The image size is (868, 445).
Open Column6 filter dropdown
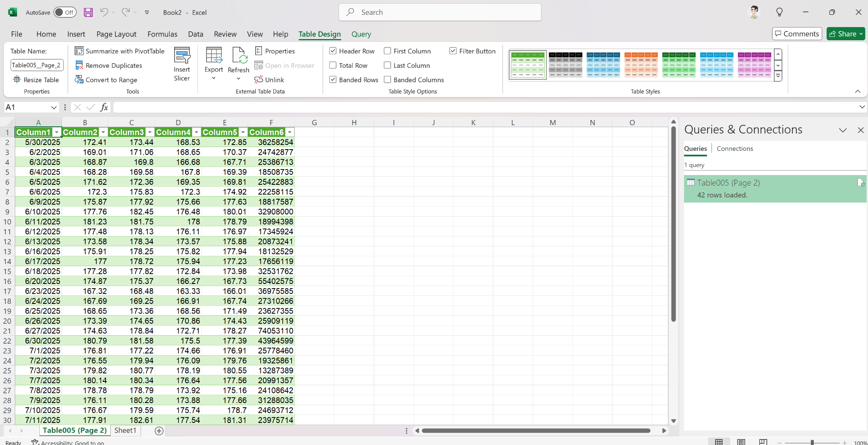pyautogui.click(x=289, y=132)
